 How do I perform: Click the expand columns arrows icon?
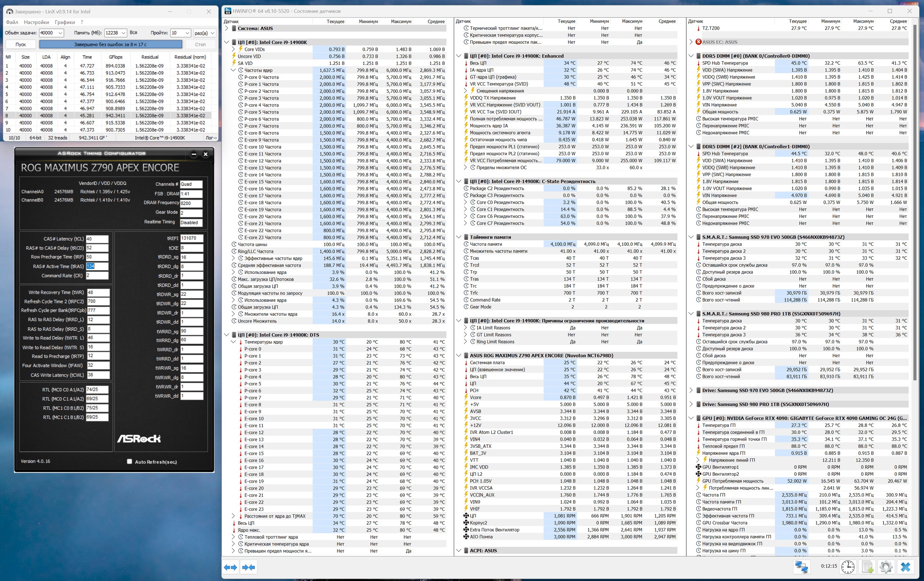(230, 567)
